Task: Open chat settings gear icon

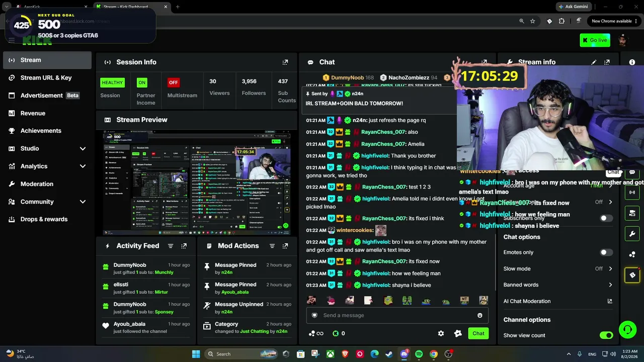Action: (x=441, y=333)
